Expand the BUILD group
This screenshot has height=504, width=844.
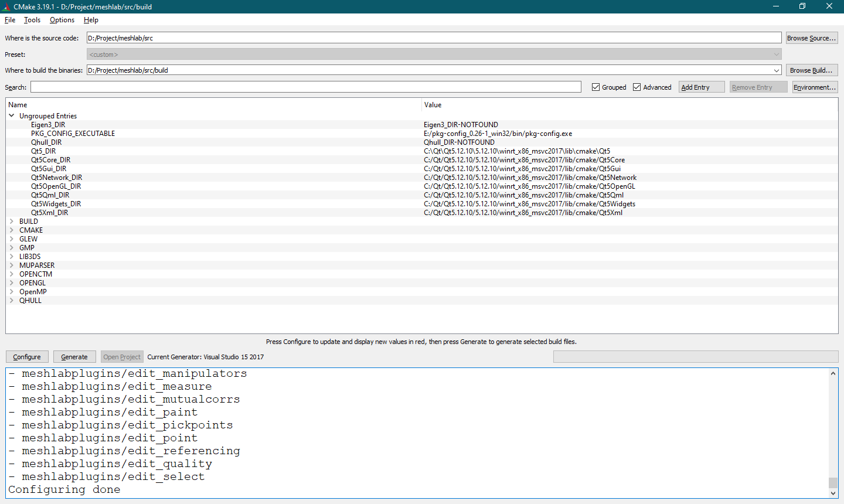click(x=11, y=221)
